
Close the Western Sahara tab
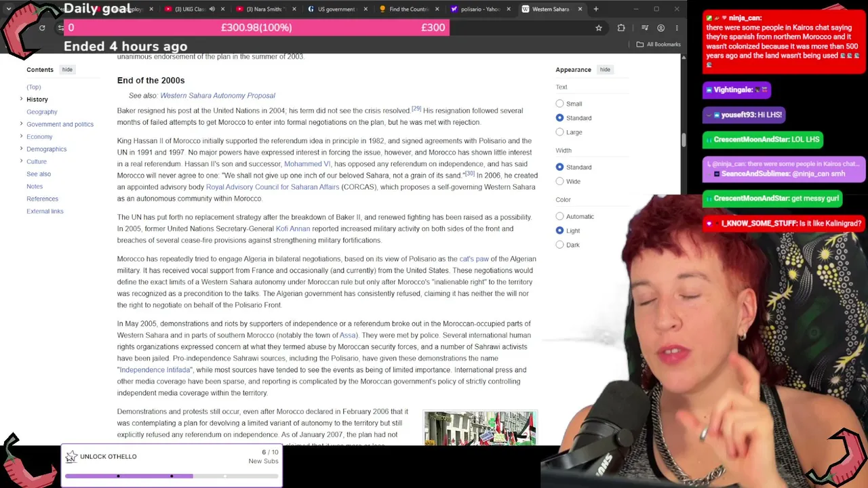pyautogui.click(x=580, y=9)
